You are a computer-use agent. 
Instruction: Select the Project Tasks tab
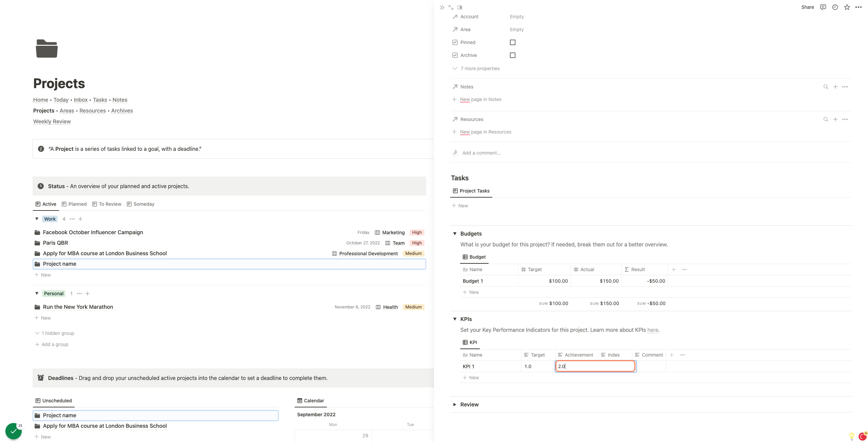471,191
